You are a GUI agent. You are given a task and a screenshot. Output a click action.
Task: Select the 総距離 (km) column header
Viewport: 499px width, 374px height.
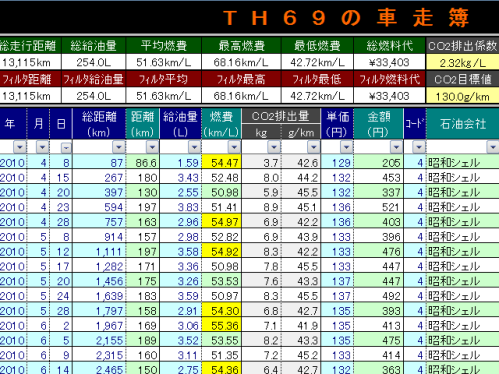click(99, 124)
